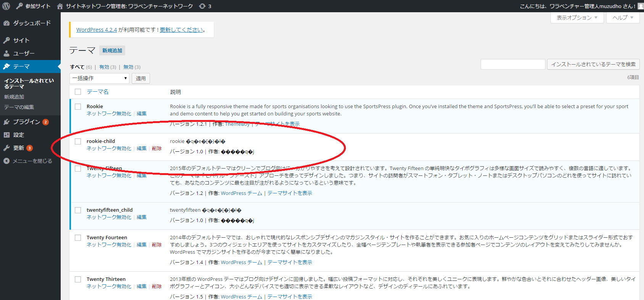Viewport: 644px width, 300px height.
Task: Select the テーマ menu item
Action: click(30, 66)
